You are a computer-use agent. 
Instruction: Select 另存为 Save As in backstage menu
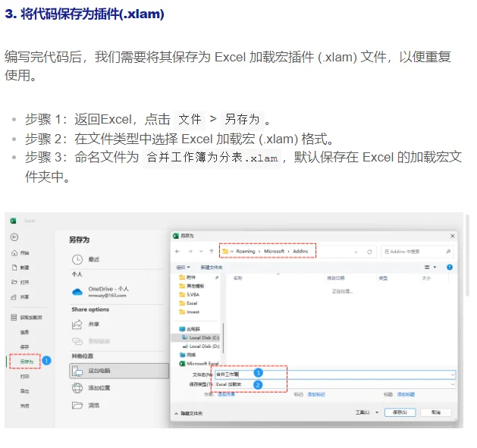(27, 362)
